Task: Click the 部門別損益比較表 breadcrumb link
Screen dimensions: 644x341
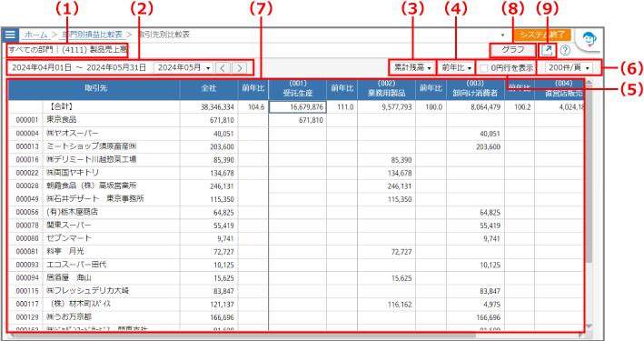Action: pyautogui.click(x=92, y=35)
